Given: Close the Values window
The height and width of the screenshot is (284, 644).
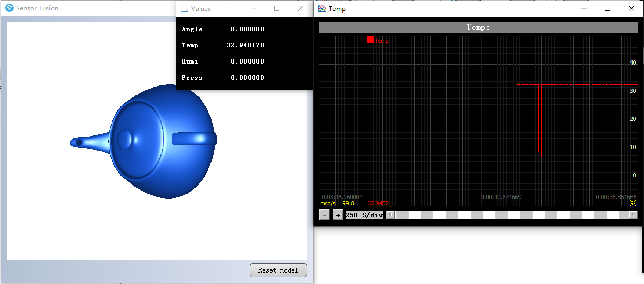Looking at the screenshot, I should 301,8.
